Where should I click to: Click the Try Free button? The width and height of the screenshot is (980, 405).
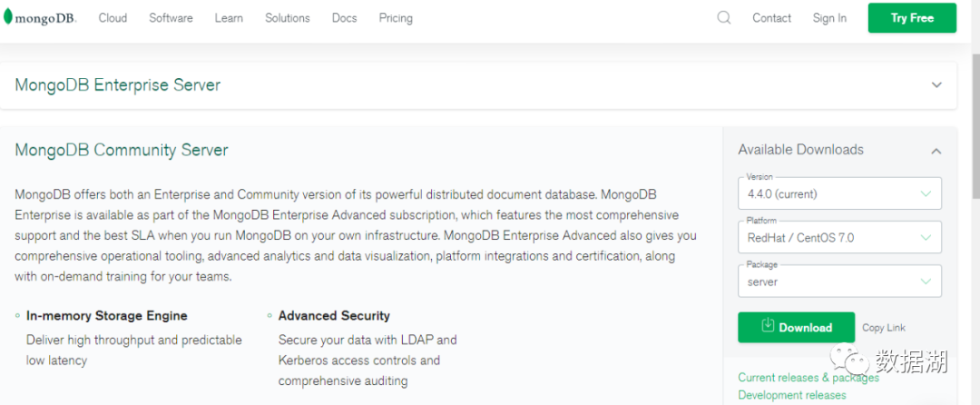912,18
